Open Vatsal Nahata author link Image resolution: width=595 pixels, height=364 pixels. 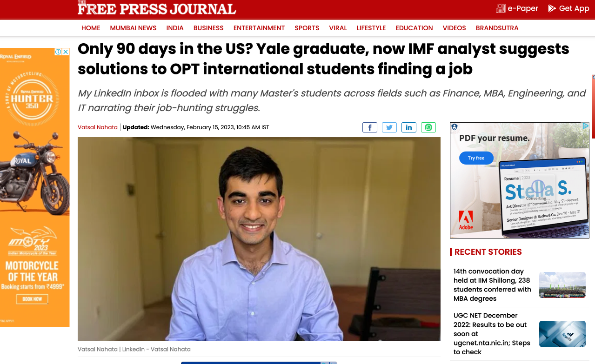98,127
